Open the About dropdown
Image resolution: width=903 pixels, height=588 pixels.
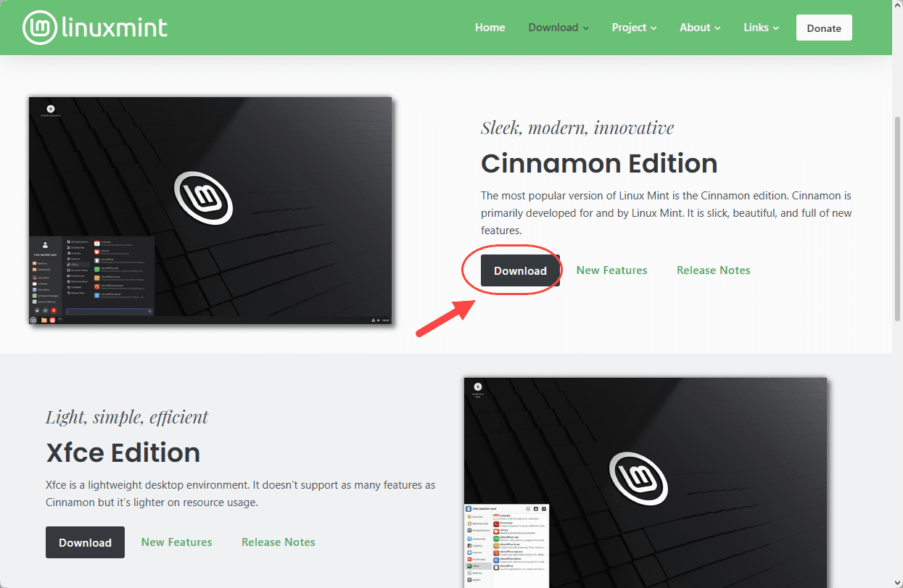point(700,28)
